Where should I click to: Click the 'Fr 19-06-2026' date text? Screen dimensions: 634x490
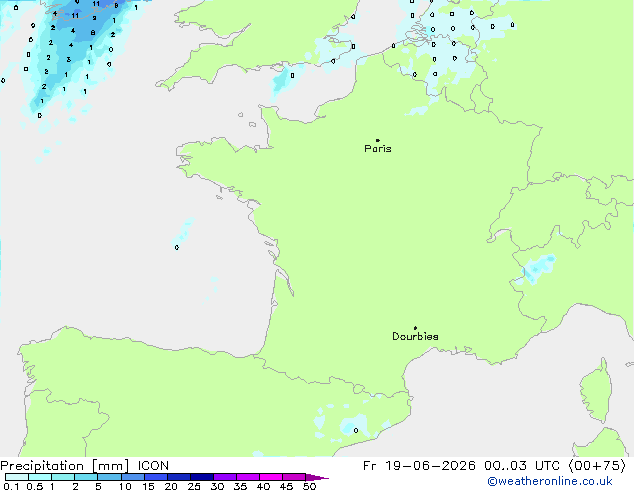coord(419,466)
